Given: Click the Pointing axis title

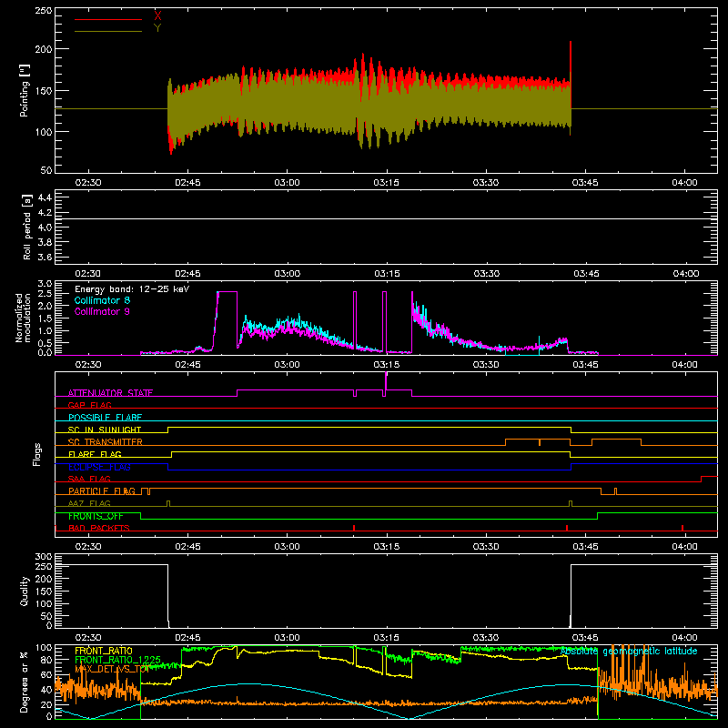Looking at the screenshot, I should pyautogui.click(x=25, y=90).
